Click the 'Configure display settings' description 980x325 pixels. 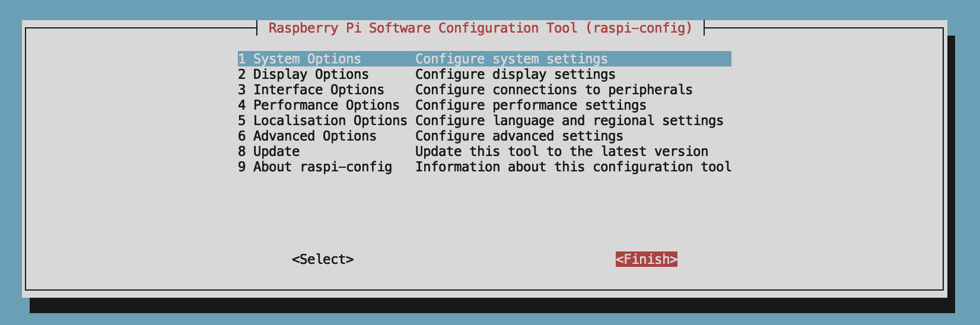[515, 75]
